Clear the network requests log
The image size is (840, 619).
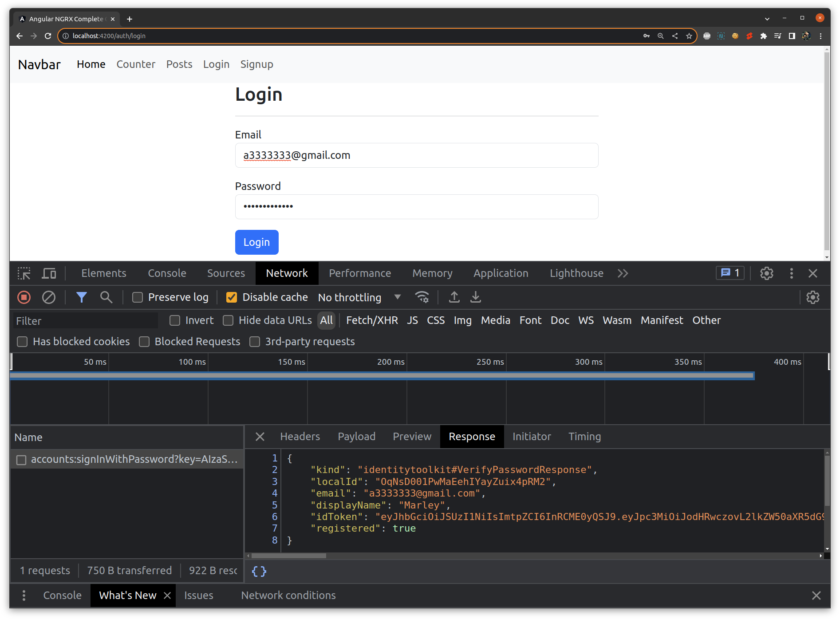pos(49,297)
